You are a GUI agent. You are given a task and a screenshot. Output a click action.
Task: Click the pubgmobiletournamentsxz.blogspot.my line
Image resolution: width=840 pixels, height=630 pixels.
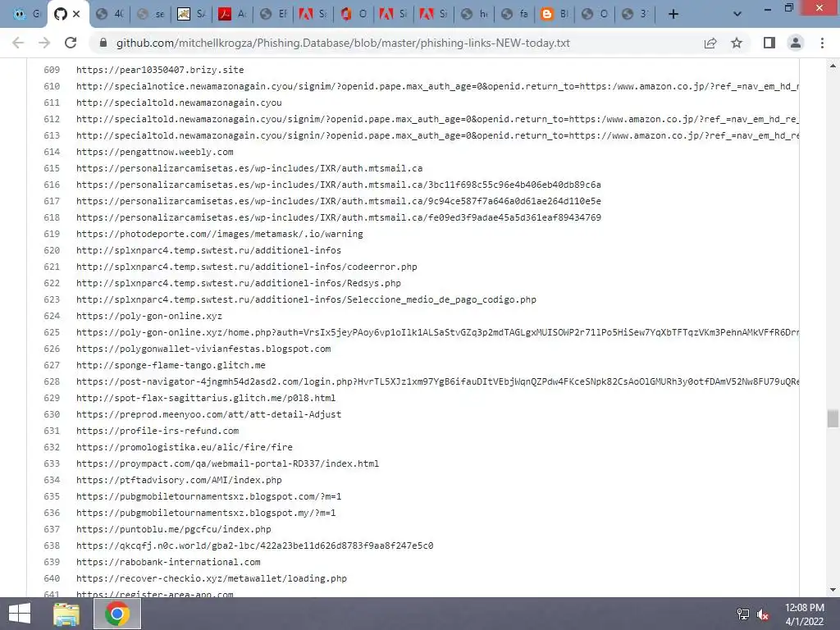tap(206, 513)
